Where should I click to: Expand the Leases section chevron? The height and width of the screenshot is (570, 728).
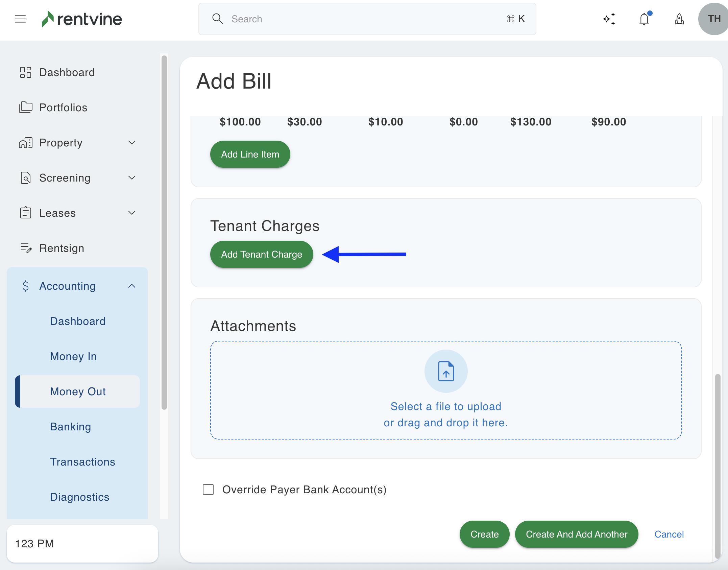132,213
